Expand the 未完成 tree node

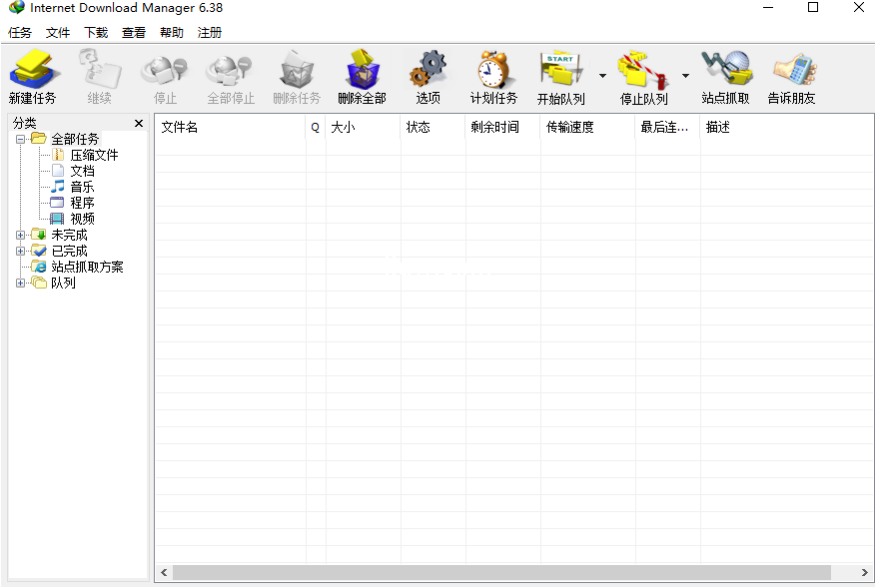click(x=21, y=235)
